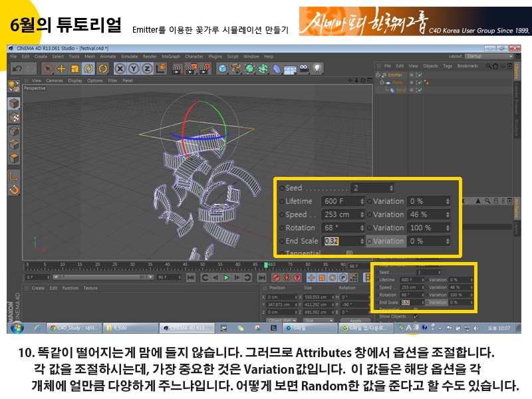Toggle the X axis lock
Screen dimensions: 532x399
pos(120,68)
